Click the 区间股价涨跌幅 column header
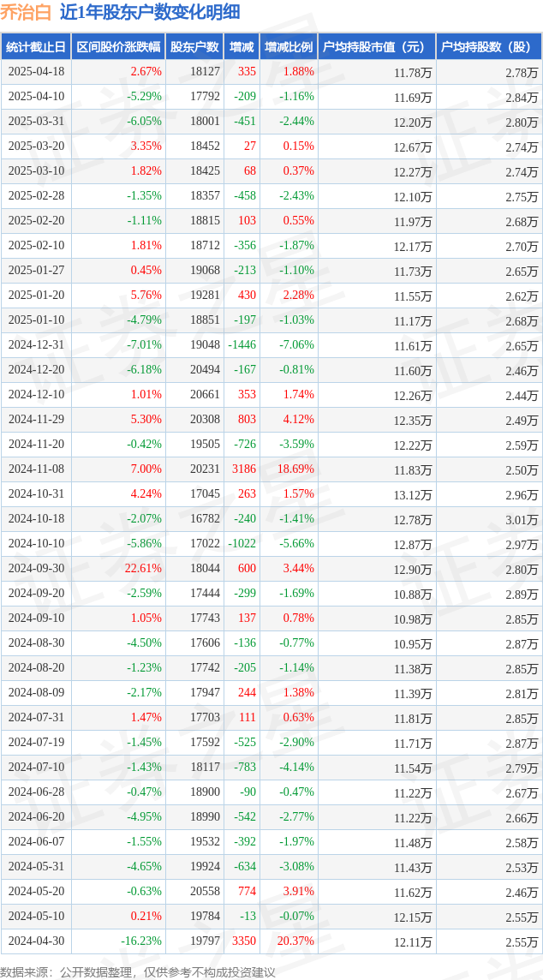The width and height of the screenshot is (543, 980). (x=119, y=47)
